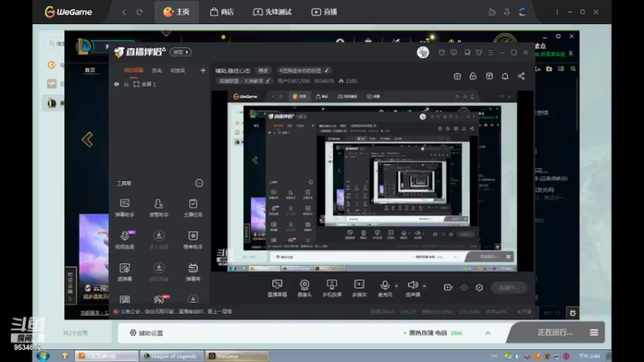Open the 榜单助手 ranking assistant tool
The height and width of the screenshot is (362, 644).
[192, 240]
